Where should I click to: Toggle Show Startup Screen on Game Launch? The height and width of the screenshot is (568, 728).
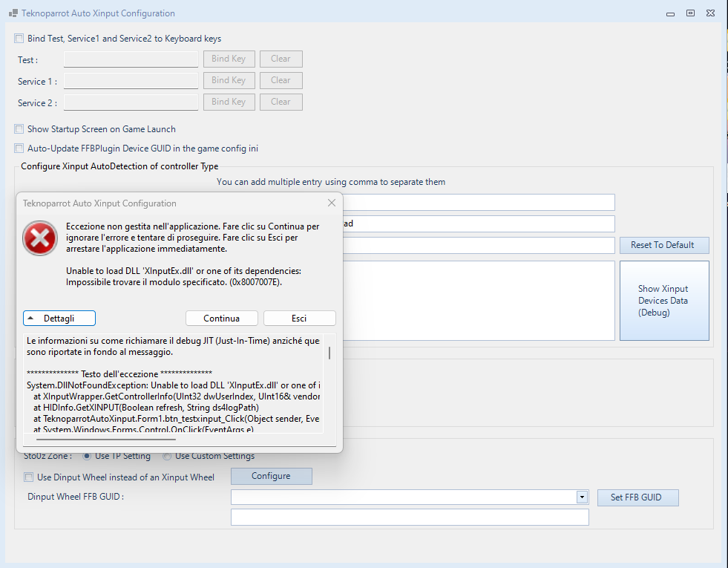(x=19, y=129)
